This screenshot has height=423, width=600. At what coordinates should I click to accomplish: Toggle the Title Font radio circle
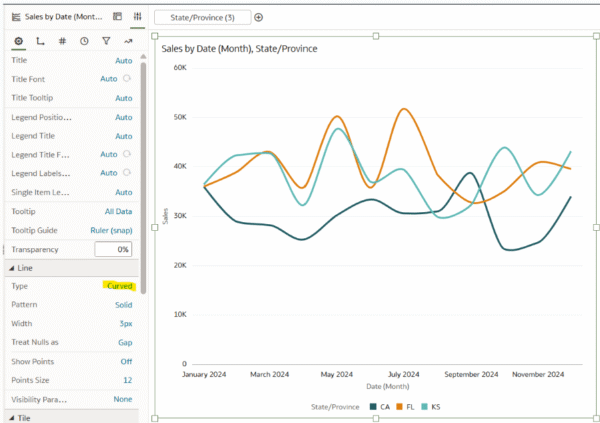(x=127, y=78)
